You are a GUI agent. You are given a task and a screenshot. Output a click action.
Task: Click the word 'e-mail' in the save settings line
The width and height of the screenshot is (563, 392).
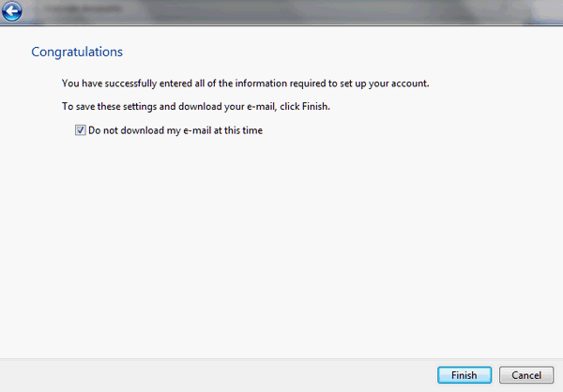click(x=262, y=107)
